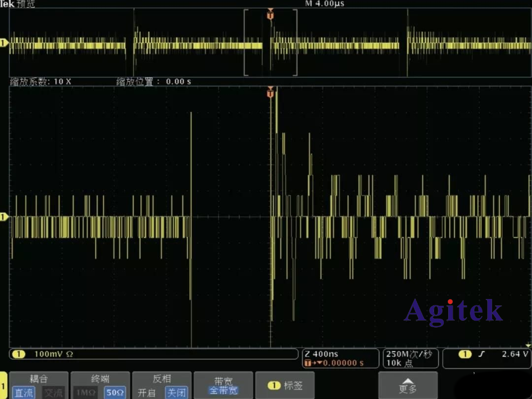Select 交流 AC coupling option

coord(53,393)
